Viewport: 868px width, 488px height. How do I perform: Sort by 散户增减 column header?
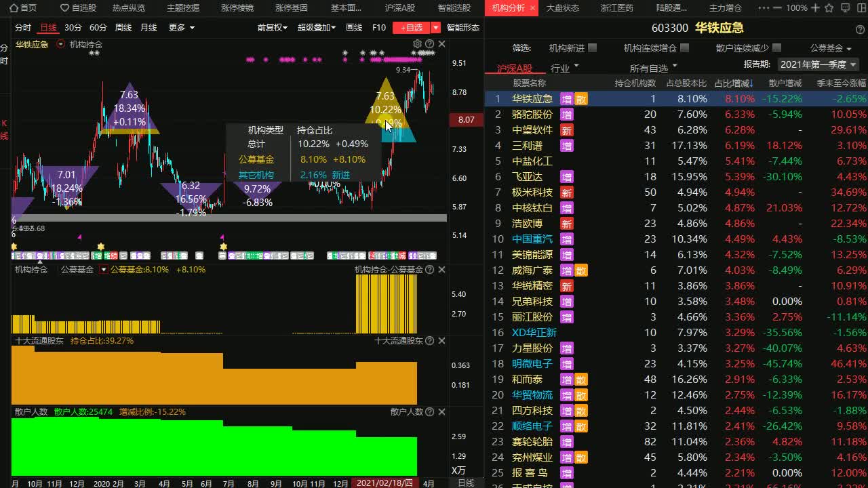tap(785, 83)
